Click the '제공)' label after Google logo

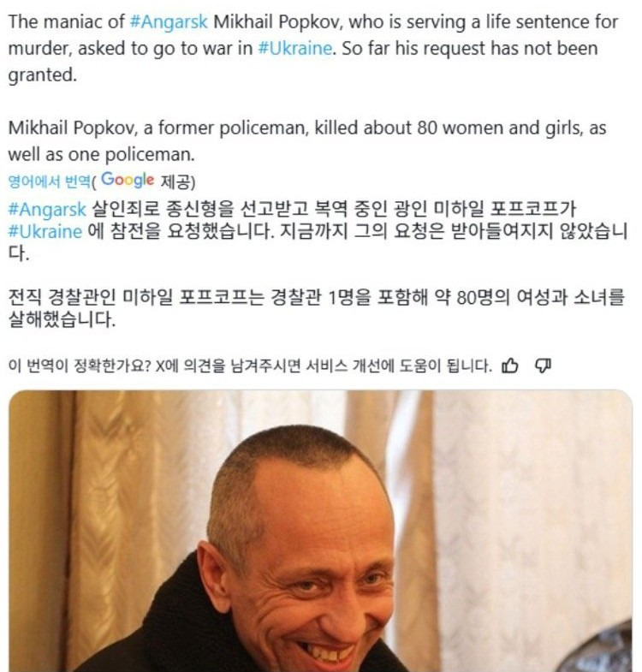pyautogui.click(x=178, y=181)
